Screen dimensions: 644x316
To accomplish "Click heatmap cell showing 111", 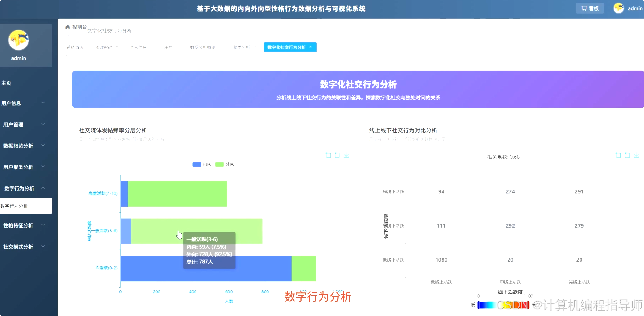I will 441,226.
